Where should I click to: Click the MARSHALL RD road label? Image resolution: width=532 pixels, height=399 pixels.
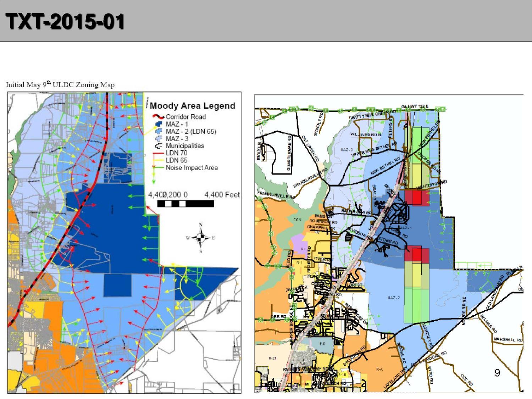(x=508, y=340)
